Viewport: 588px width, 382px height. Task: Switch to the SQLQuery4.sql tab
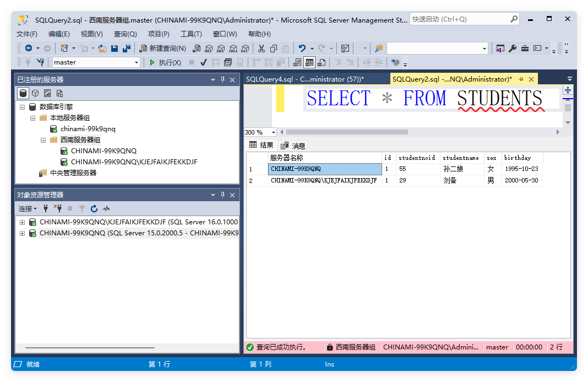pos(305,79)
